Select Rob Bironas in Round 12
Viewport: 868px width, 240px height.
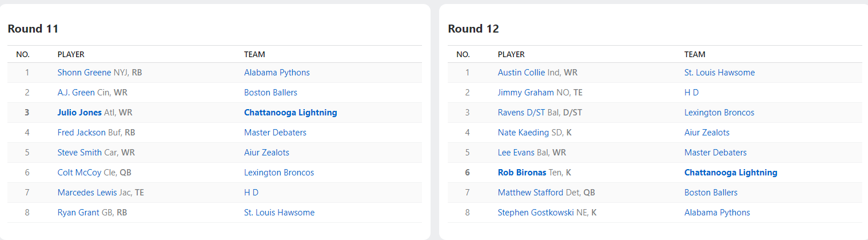(522, 173)
